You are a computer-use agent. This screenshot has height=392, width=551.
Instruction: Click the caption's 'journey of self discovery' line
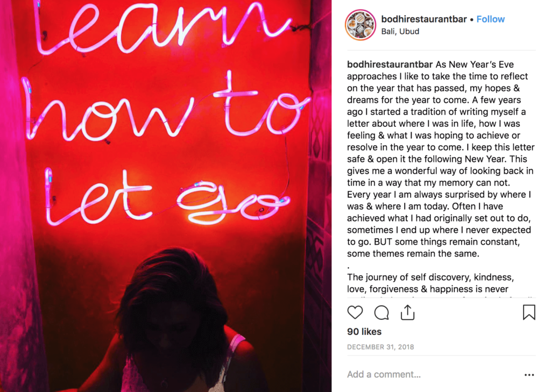pyautogui.click(x=431, y=277)
